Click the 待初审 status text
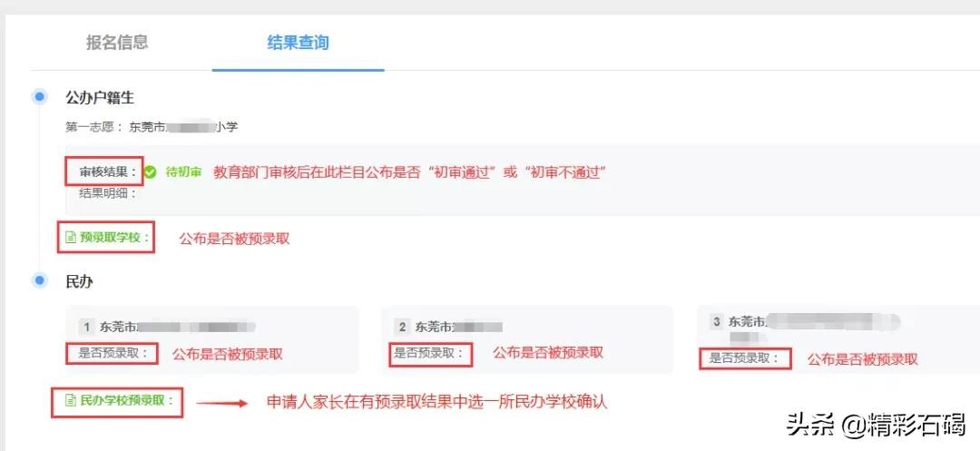Image resolution: width=980 pixels, height=451 pixels. click(x=184, y=172)
